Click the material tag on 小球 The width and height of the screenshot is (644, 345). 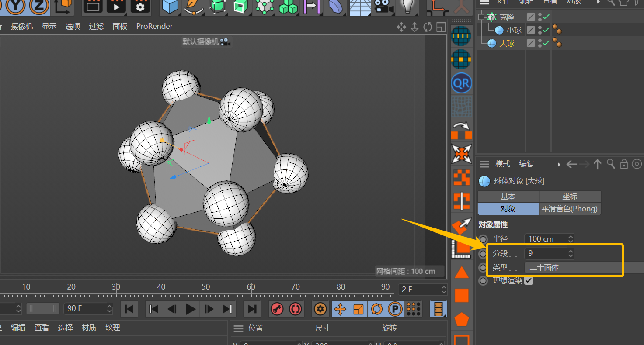[557, 30]
